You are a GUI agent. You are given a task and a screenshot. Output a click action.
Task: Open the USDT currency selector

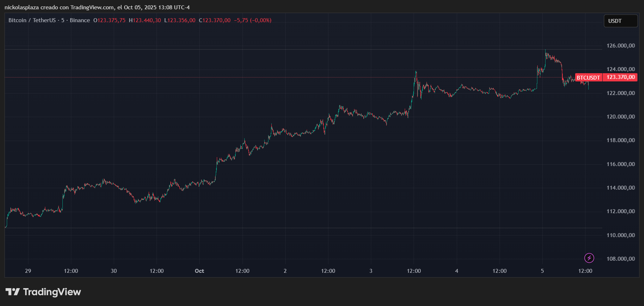pyautogui.click(x=620, y=21)
